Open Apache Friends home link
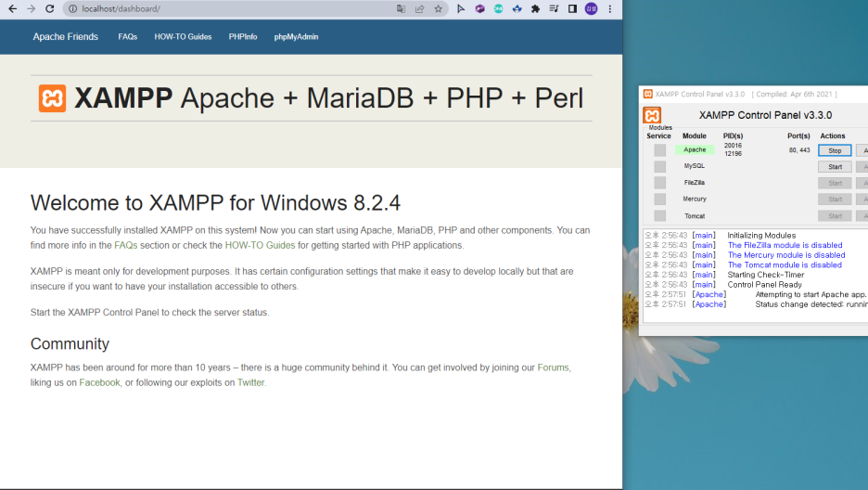This screenshot has width=868, height=490. tap(65, 36)
